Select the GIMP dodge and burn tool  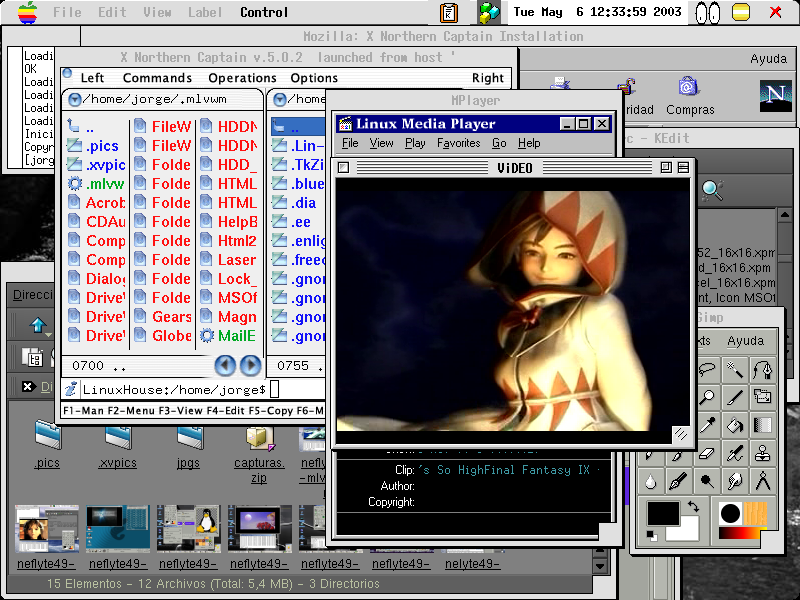click(707, 481)
